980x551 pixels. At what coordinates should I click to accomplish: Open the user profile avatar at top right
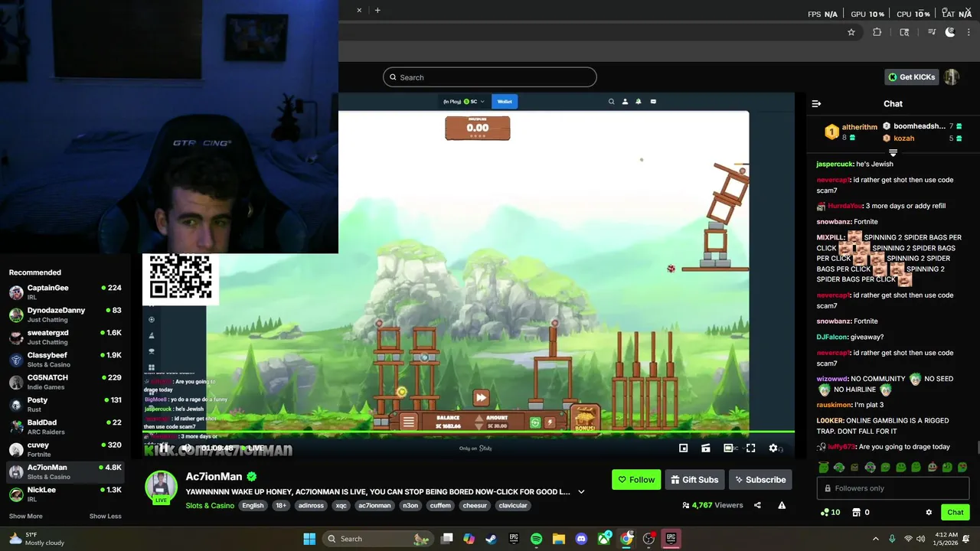(x=952, y=77)
